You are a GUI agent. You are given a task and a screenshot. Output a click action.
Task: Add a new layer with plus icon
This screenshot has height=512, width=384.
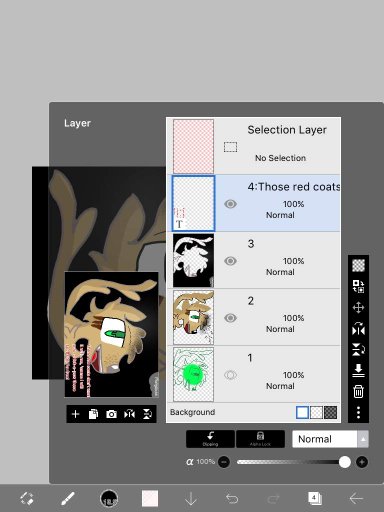click(76, 414)
